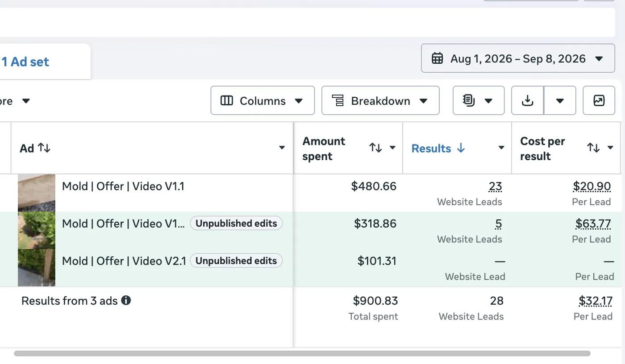The width and height of the screenshot is (625, 364).
Task: Sort by Amount spent arrows
Action: click(x=375, y=148)
